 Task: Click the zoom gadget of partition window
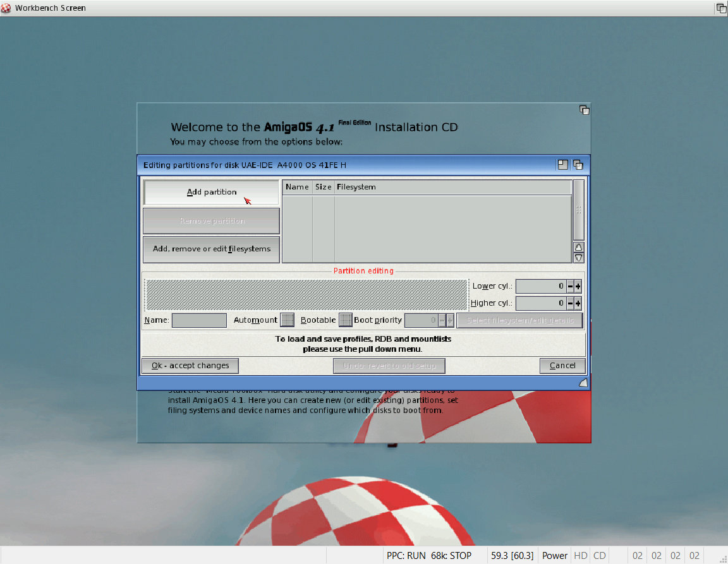[562, 165]
